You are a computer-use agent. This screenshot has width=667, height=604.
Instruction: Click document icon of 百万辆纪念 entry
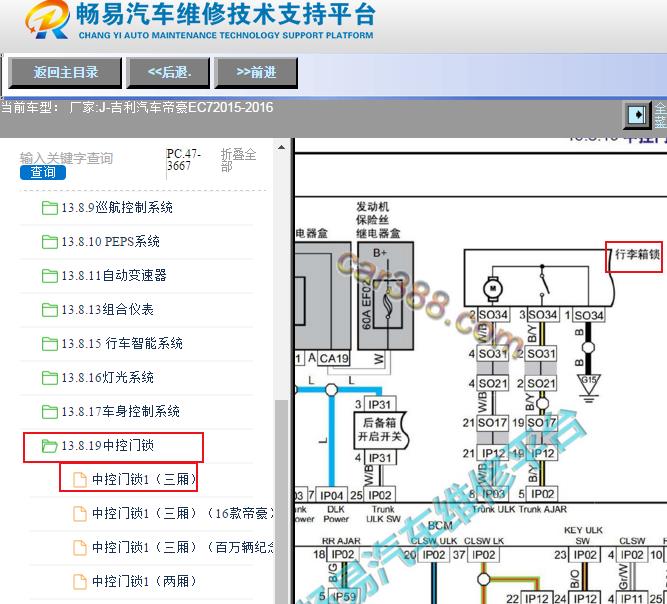tap(80, 548)
